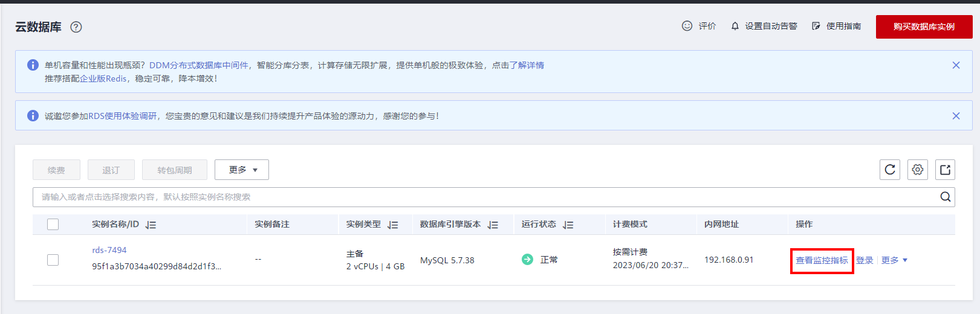
Task: Expand the 更多 dropdown above the table
Action: tap(242, 170)
